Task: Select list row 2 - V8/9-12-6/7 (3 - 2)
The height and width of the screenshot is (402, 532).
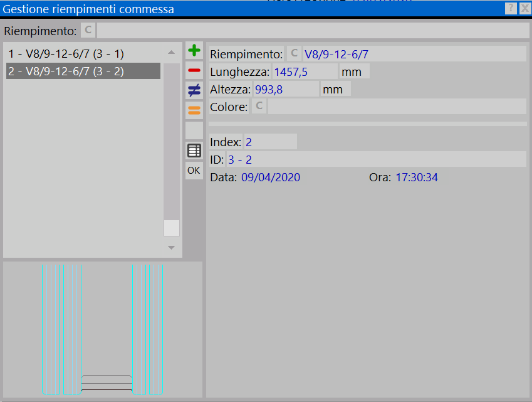Action: click(83, 71)
